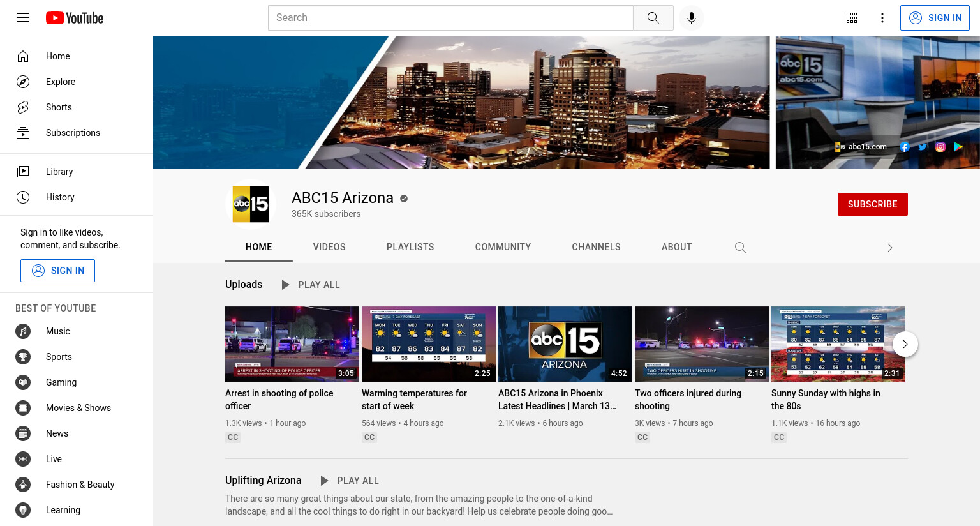Open ABC15 Latest Headlines thumbnail

[565, 344]
